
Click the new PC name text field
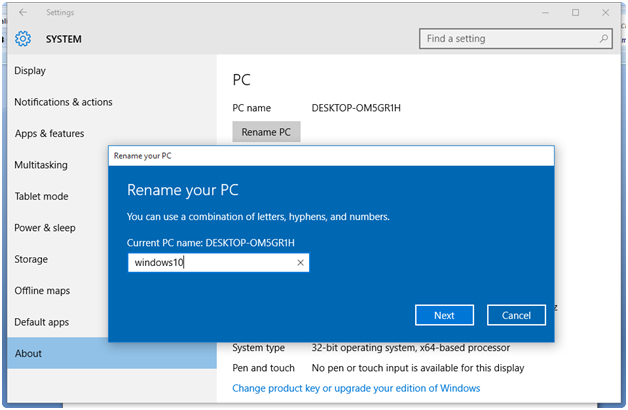click(210, 263)
